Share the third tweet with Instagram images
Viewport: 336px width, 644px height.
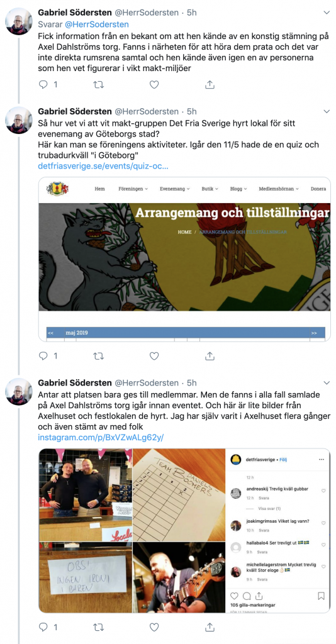[x=210, y=627]
